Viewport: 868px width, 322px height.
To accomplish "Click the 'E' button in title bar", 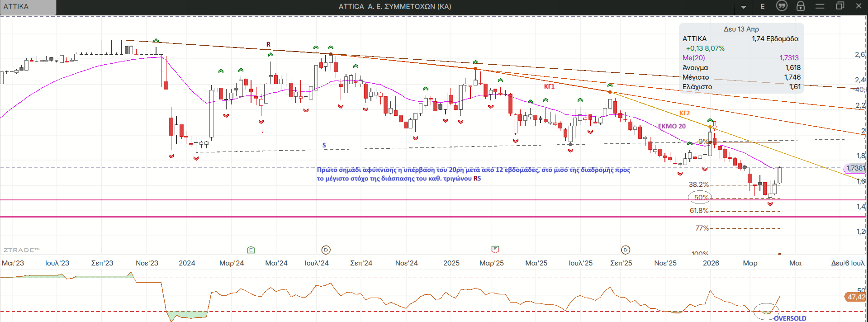I will 763,6.
